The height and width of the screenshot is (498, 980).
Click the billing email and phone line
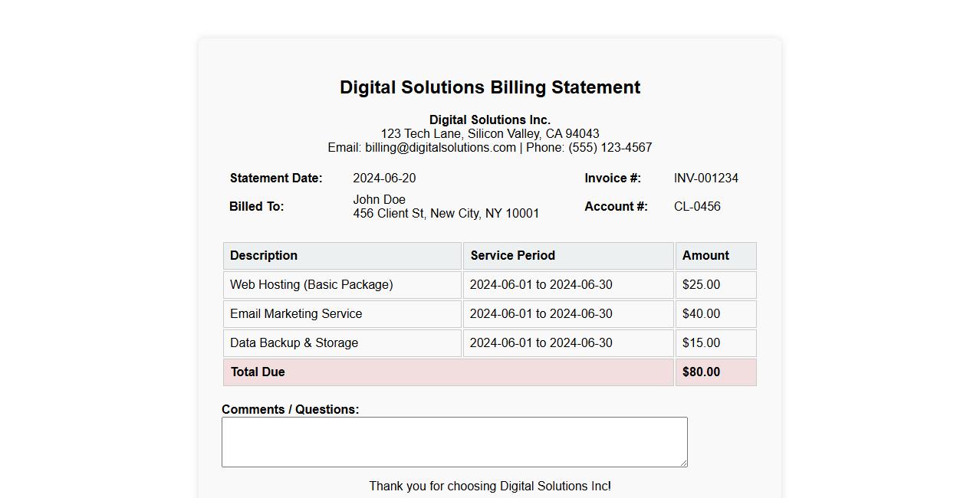coord(489,148)
